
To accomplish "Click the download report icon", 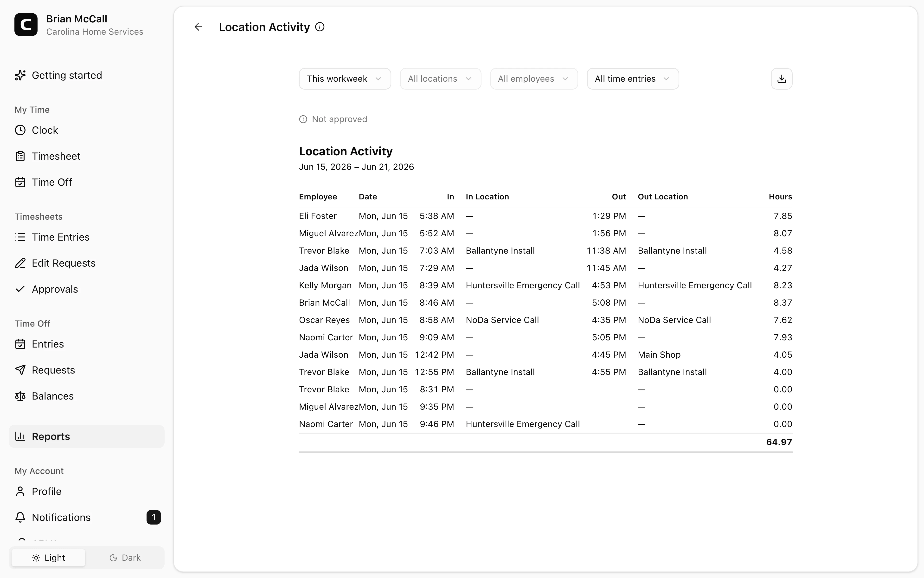I will pyautogui.click(x=781, y=79).
